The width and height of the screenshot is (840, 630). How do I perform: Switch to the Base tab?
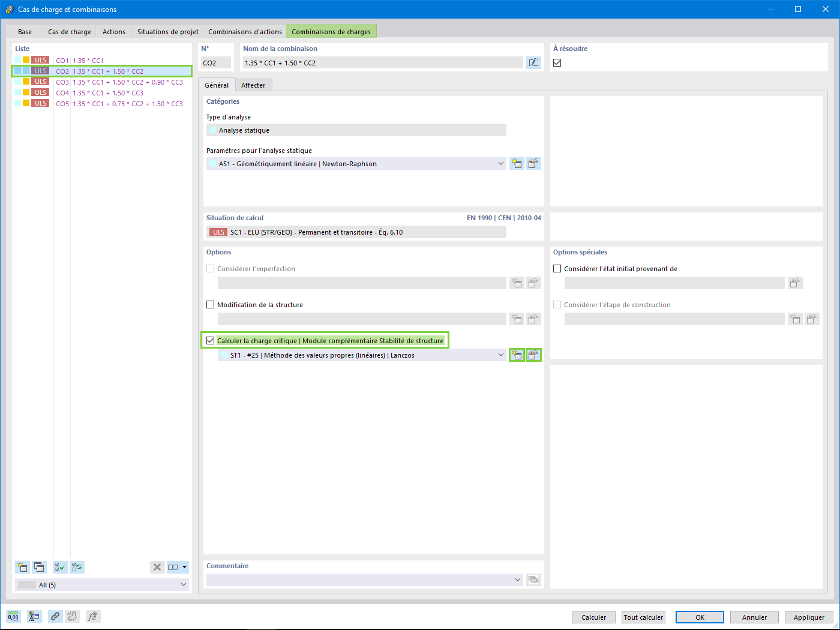click(25, 32)
